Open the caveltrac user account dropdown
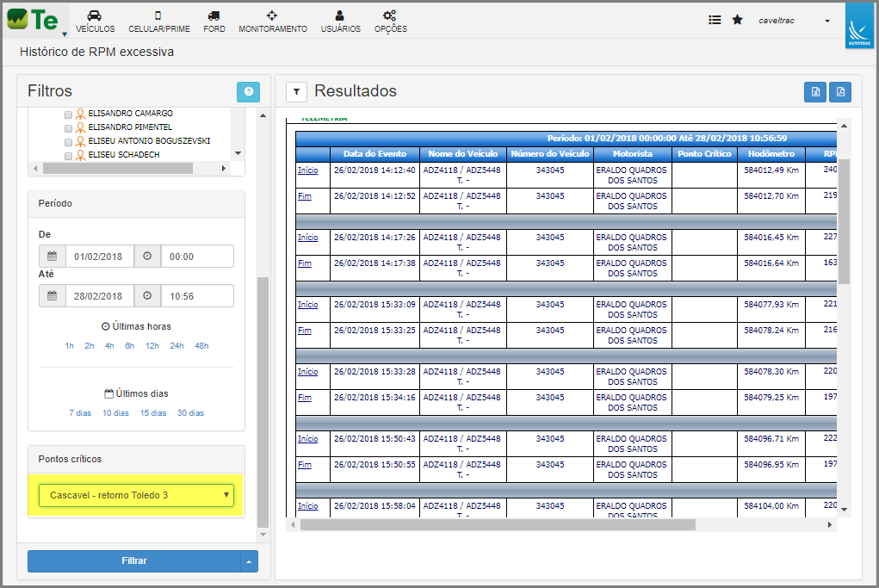This screenshot has height=588, width=879. point(795,21)
